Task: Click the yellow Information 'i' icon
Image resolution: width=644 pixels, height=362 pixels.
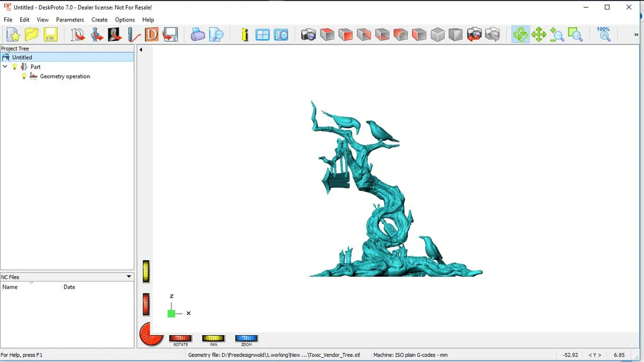Action: coord(244,35)
